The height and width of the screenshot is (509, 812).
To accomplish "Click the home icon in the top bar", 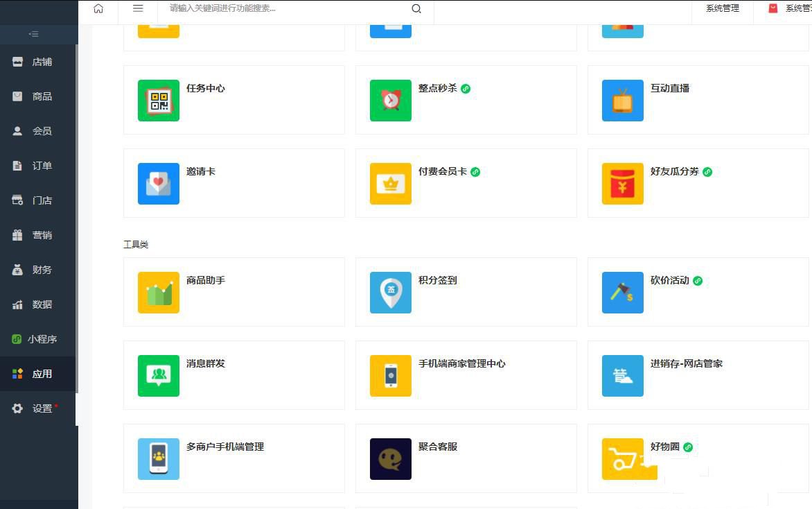I will [x=98, y=8].
